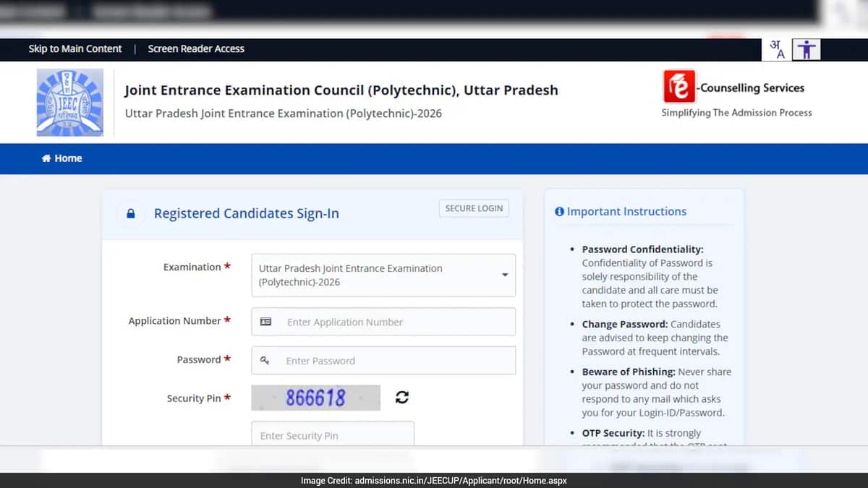Open Screen Reader Access link
868x488 pixels.
click(196, 48)
